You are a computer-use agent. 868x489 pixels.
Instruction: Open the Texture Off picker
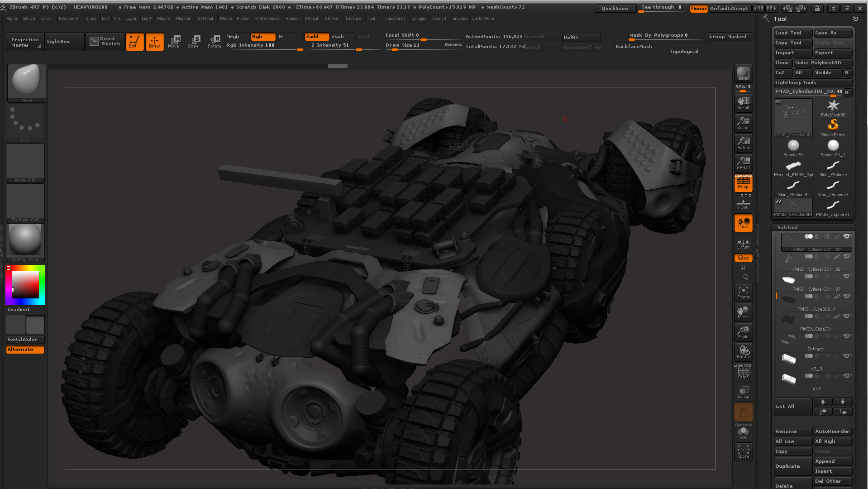[25, 203]
